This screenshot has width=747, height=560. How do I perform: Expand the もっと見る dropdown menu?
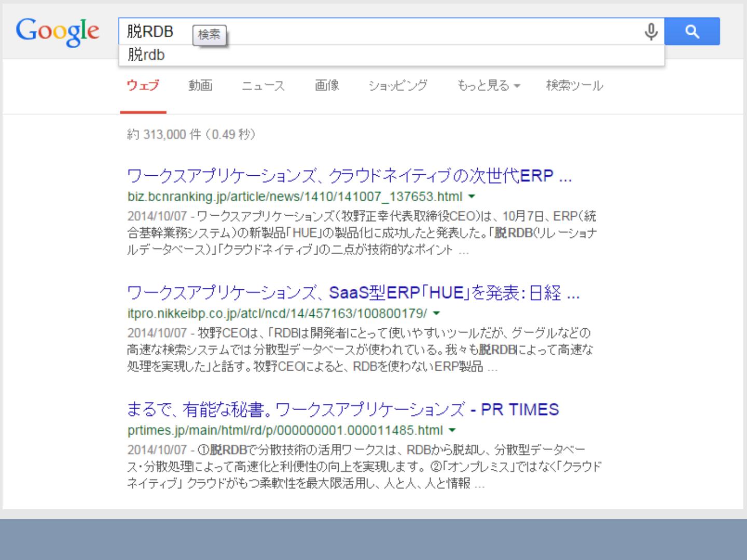tap(488, 86)
